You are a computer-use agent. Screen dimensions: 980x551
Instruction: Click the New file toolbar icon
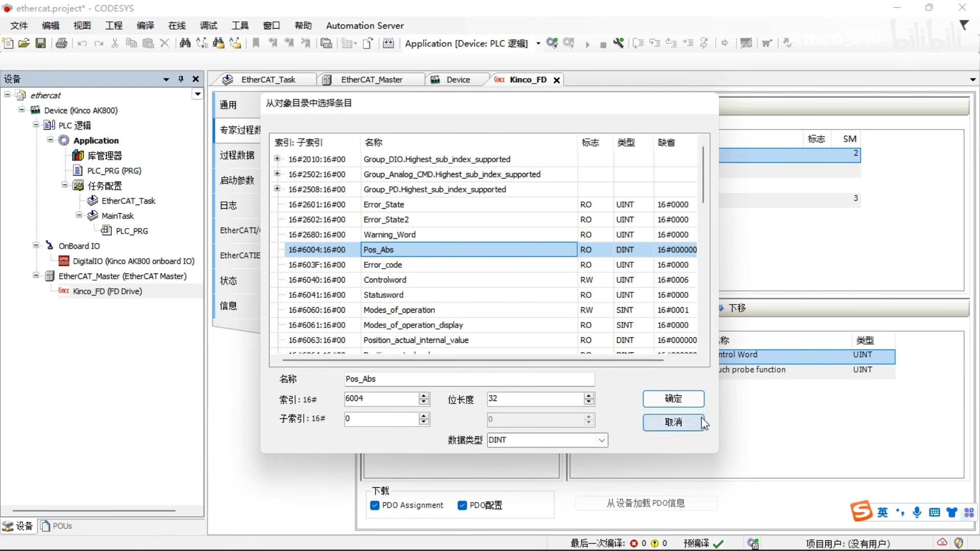[x=8, y=43]
